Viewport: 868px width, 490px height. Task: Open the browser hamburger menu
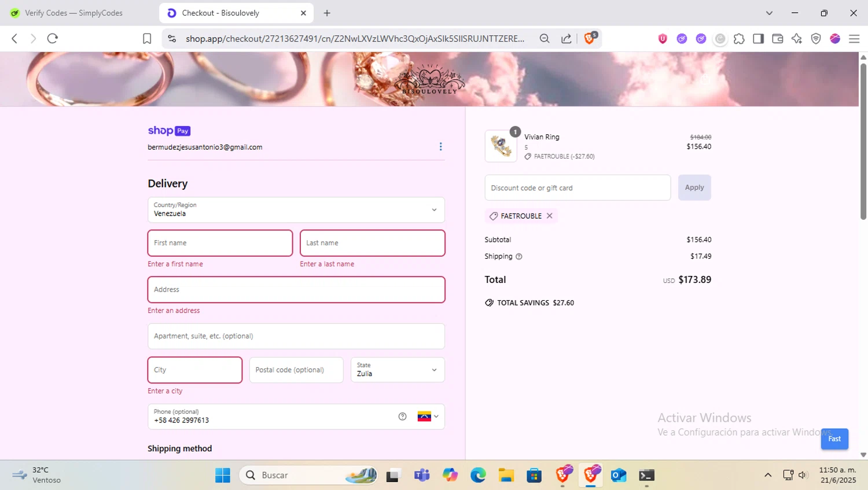[x=854, y=38]
